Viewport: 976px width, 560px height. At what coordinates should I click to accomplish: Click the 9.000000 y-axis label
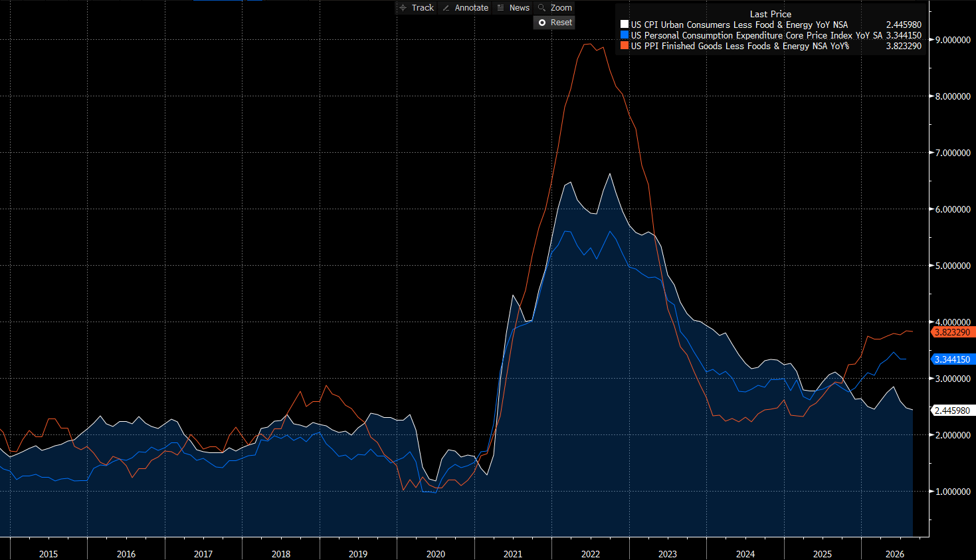(953, 40)
